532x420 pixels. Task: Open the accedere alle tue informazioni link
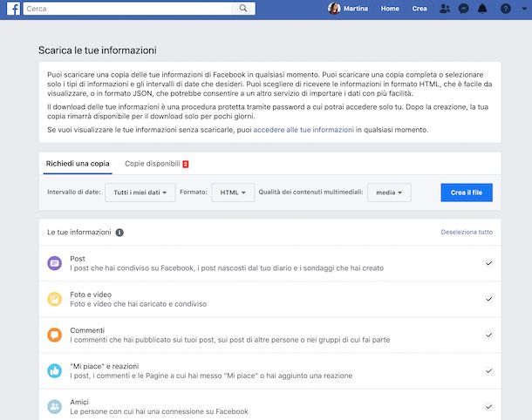pos(304,130)
